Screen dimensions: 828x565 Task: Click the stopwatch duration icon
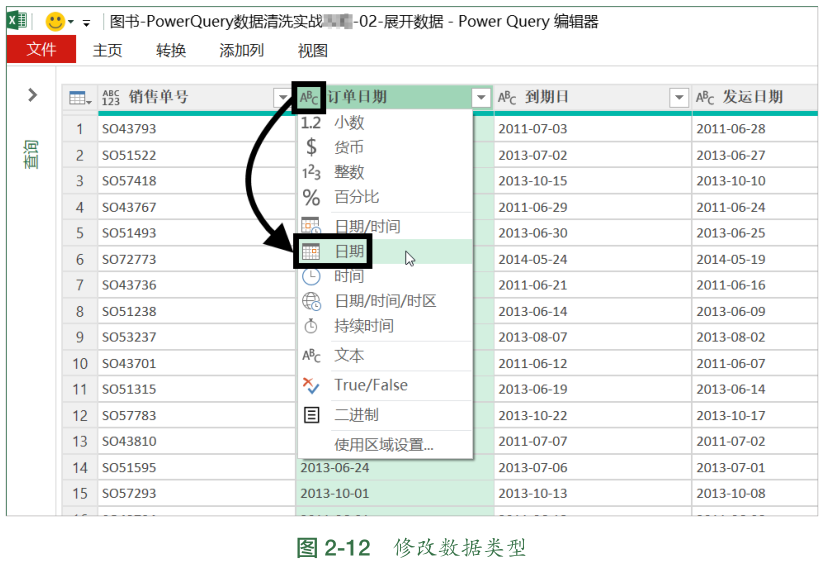pos(311,326)
